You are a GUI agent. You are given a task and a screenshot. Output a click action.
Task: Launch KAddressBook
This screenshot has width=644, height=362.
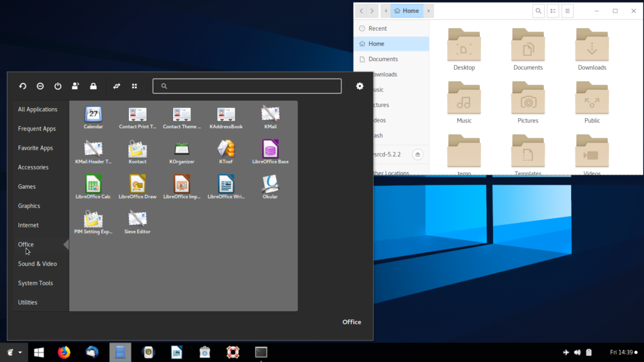pyautogui.click(x=226, y=118)
